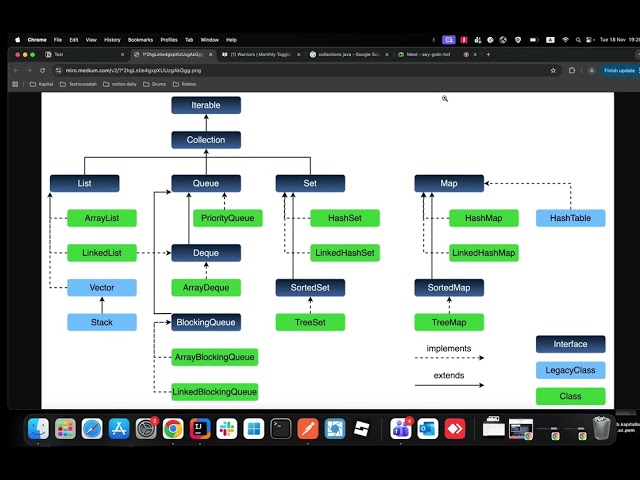Click the Iterable box at the top
The height and width of the screenshot is (480, 640).
[x=206, y=105]
